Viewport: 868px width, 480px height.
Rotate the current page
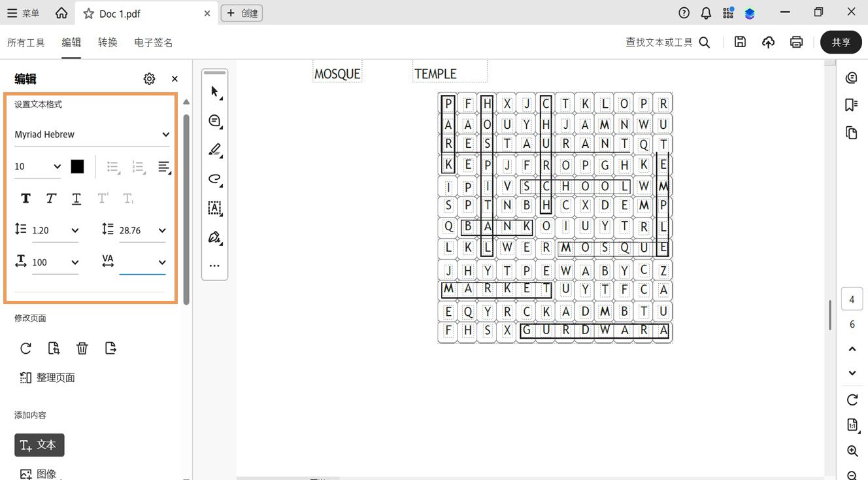tap(25, 348)
